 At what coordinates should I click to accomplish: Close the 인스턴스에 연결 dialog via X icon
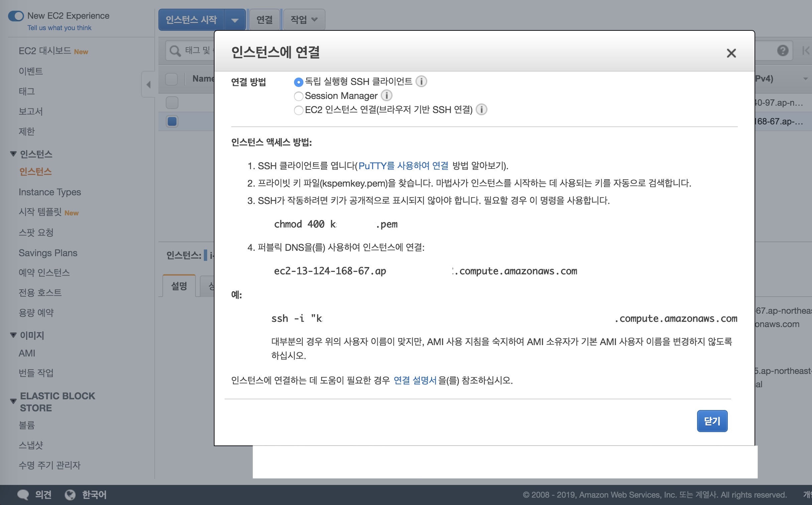pos(731,53)
